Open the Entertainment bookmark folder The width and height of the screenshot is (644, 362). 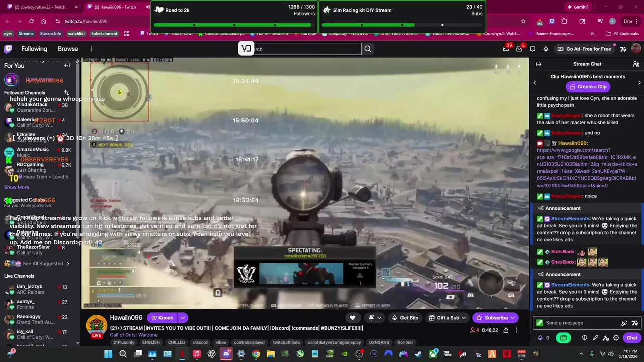(x=104, y=34)
